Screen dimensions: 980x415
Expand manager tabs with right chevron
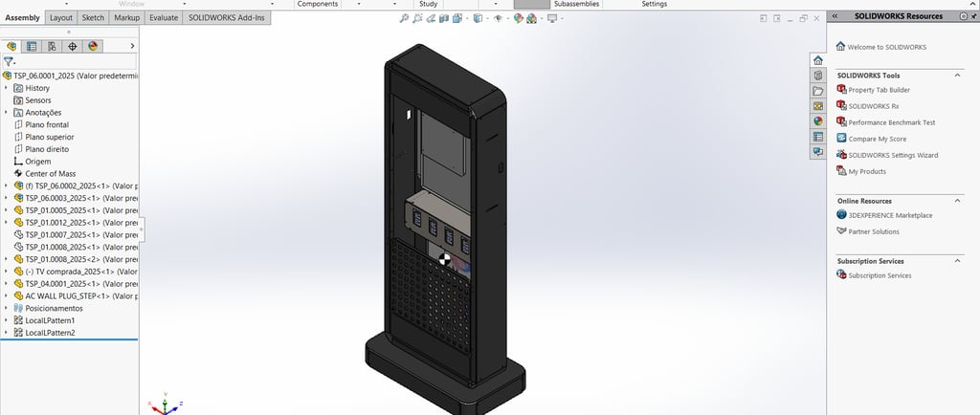pyautogui.click(x=132, y=46)
